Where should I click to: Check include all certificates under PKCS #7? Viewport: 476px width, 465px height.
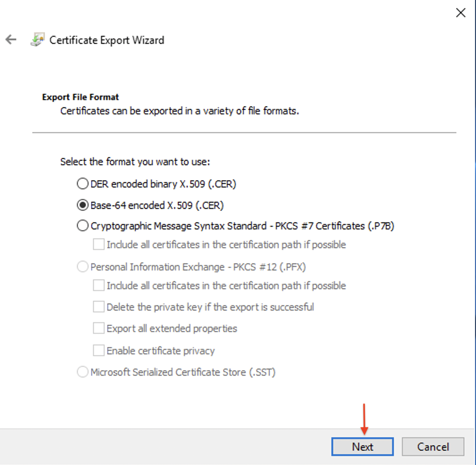click(x=98, y=244)
